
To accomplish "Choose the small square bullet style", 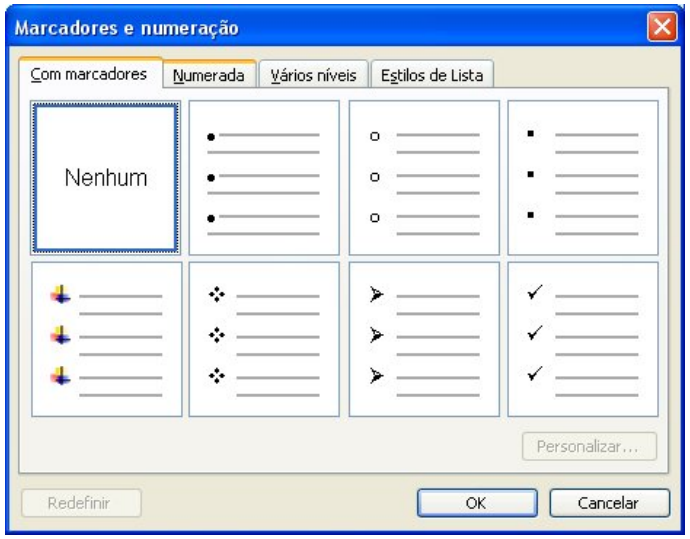I will (x=583, y=178).
